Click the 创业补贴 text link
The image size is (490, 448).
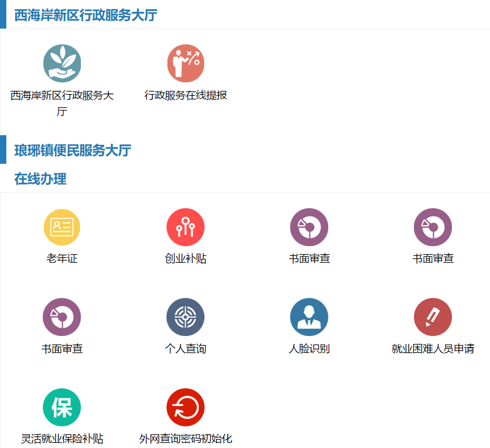pos(186,259)
